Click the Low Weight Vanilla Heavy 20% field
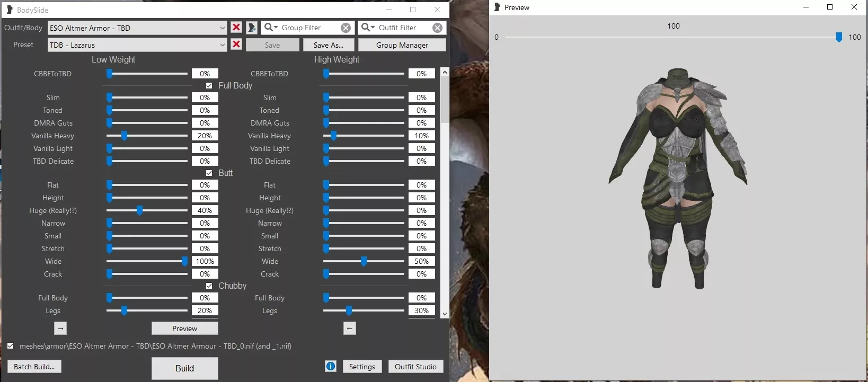This screenshot has height=382, width=868. pyautogui.click(x=205, y=136)
